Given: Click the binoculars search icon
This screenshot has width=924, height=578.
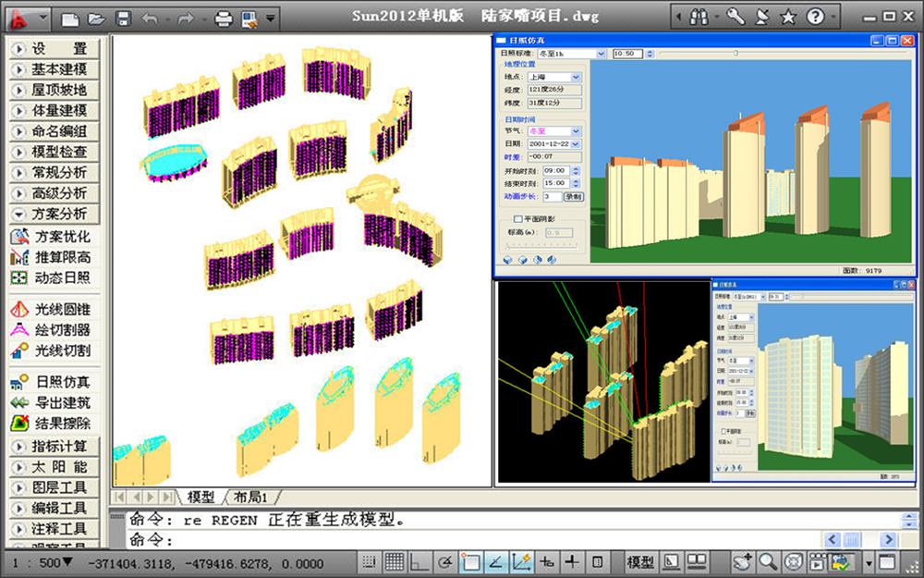Looking at the screenshot, I should [x=699, y=17].
